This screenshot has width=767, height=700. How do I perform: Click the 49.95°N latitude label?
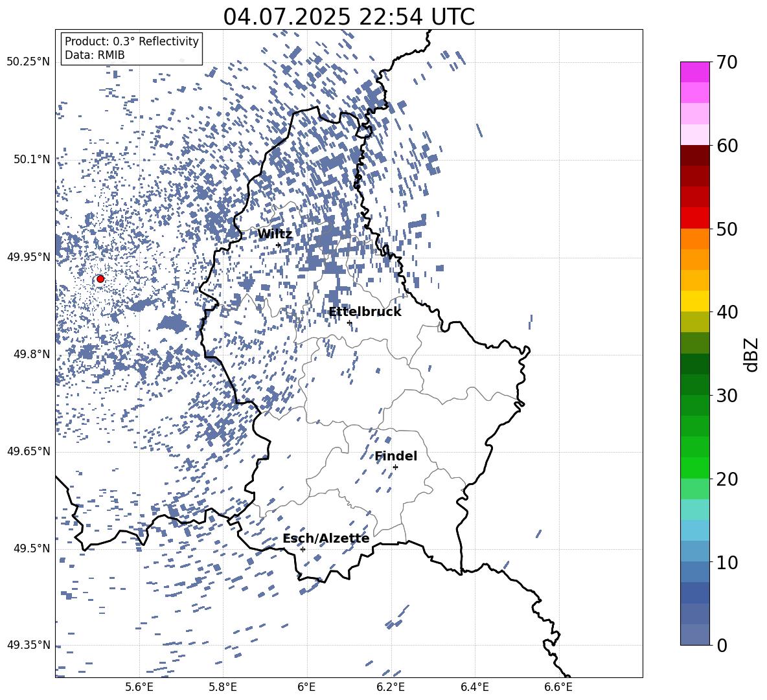[29, 257]
